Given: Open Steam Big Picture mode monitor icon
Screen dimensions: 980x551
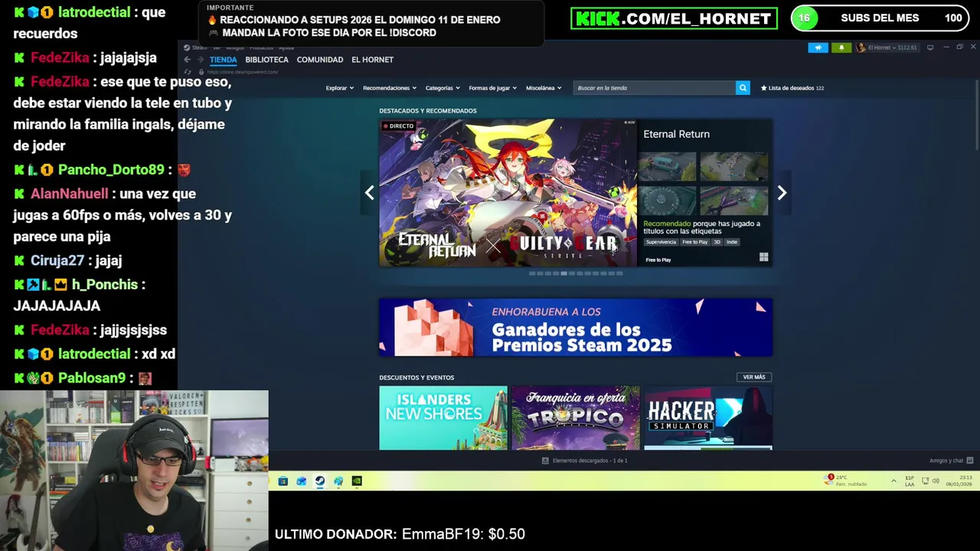Looking at the screenshot, I should click(930, 47).
